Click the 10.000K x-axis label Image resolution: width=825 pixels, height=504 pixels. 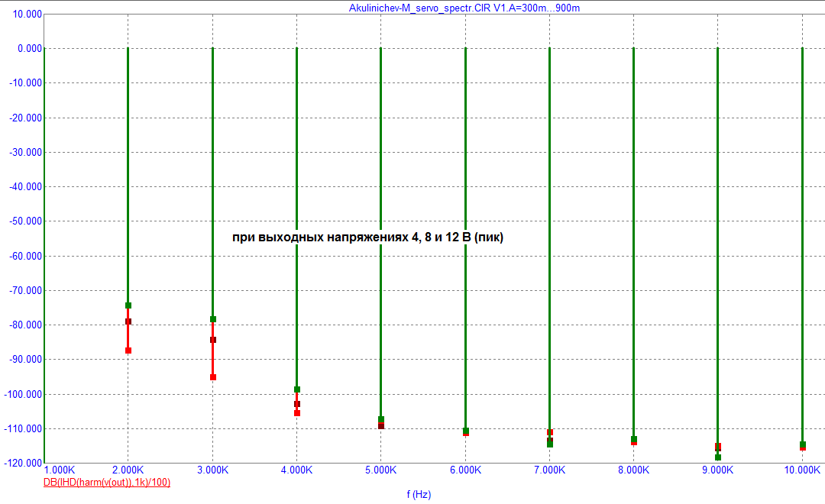pyautogui.click(x=802, y=470)
